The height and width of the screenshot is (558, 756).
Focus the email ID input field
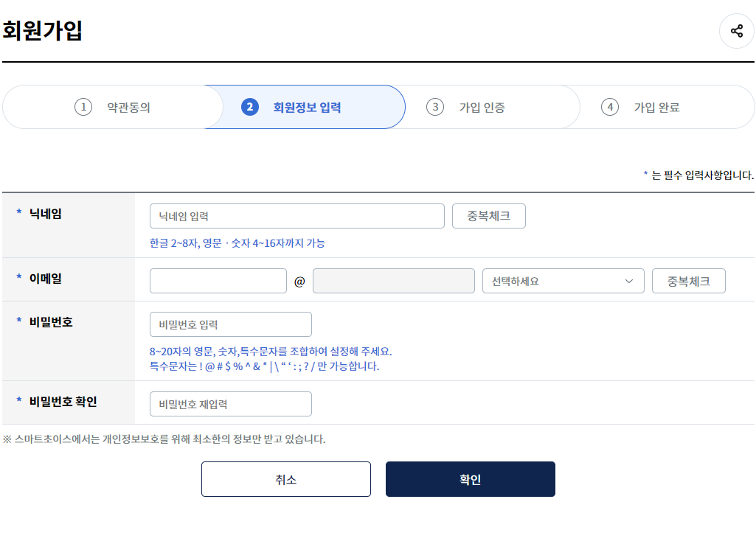tap(218, 281)
